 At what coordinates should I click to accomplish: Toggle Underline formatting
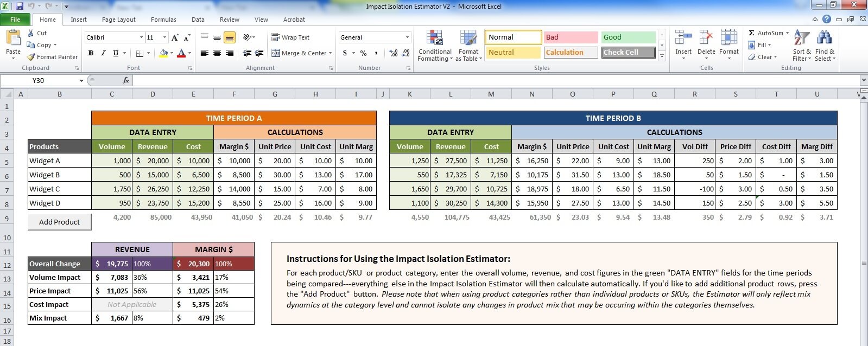(x=116, y=53)
